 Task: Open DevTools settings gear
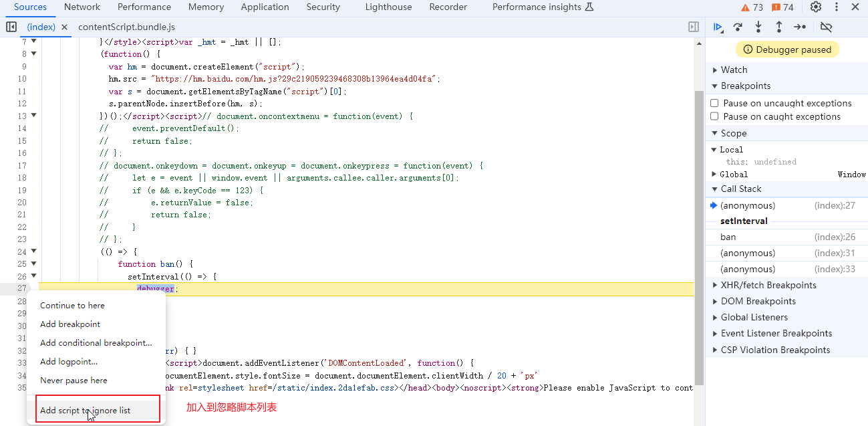(816, 7)
